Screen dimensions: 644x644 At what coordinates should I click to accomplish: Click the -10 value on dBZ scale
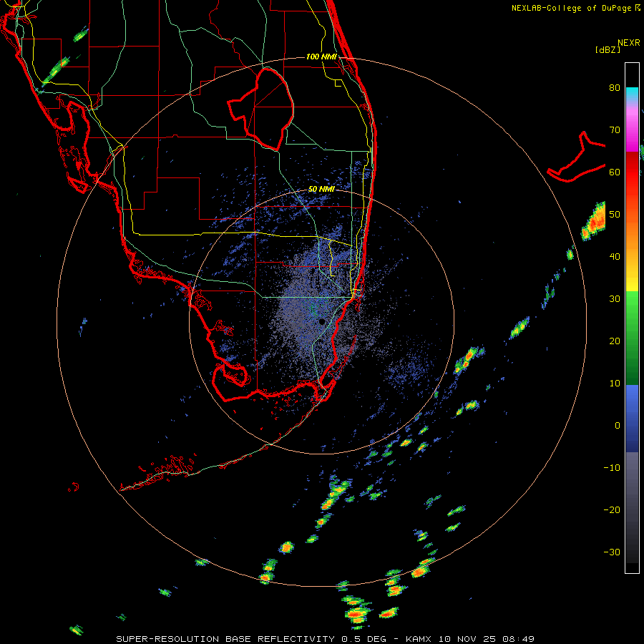pyautogui.click(x=612, y=468)
